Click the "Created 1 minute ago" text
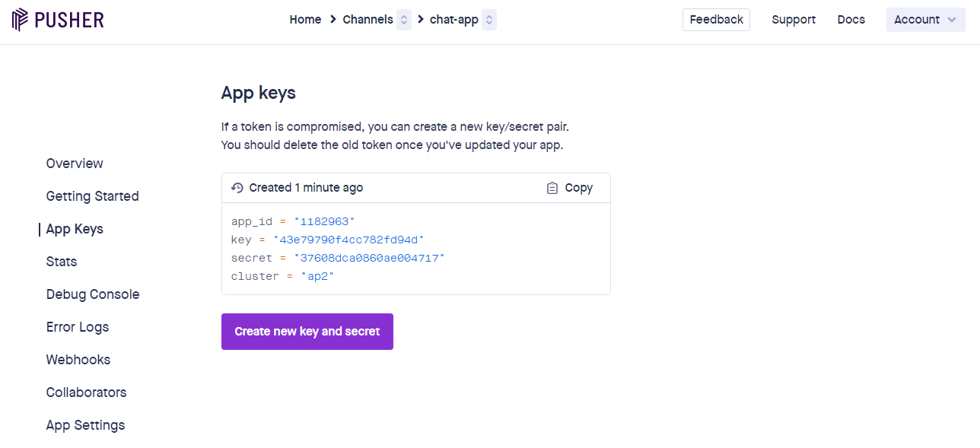The image size is (980, 448). click(x=306, y=188)
